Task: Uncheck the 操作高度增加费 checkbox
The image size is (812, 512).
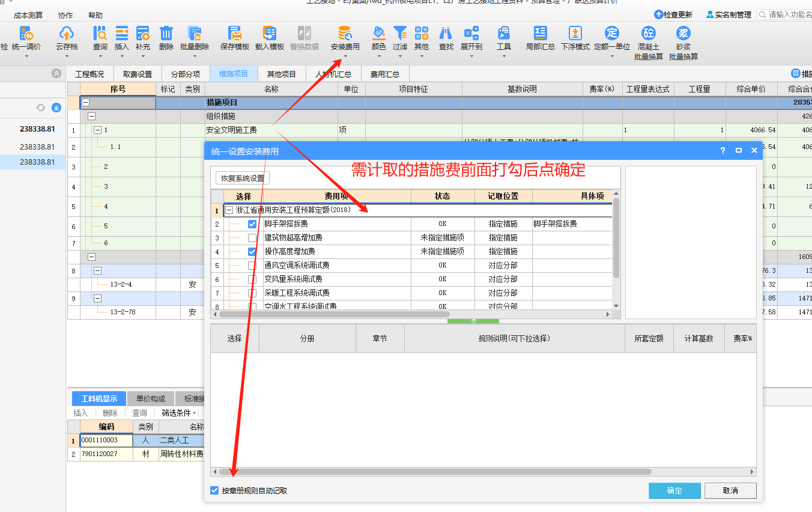Action: [x=252, y=251]
